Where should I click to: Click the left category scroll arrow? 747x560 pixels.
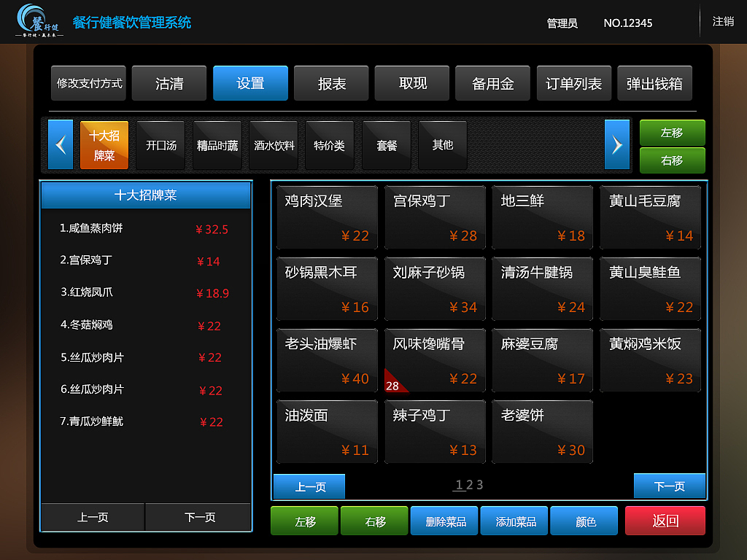(61, 144)
